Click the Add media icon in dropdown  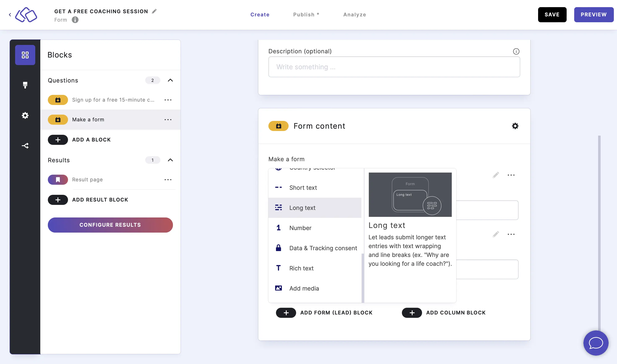pos(278,288)
